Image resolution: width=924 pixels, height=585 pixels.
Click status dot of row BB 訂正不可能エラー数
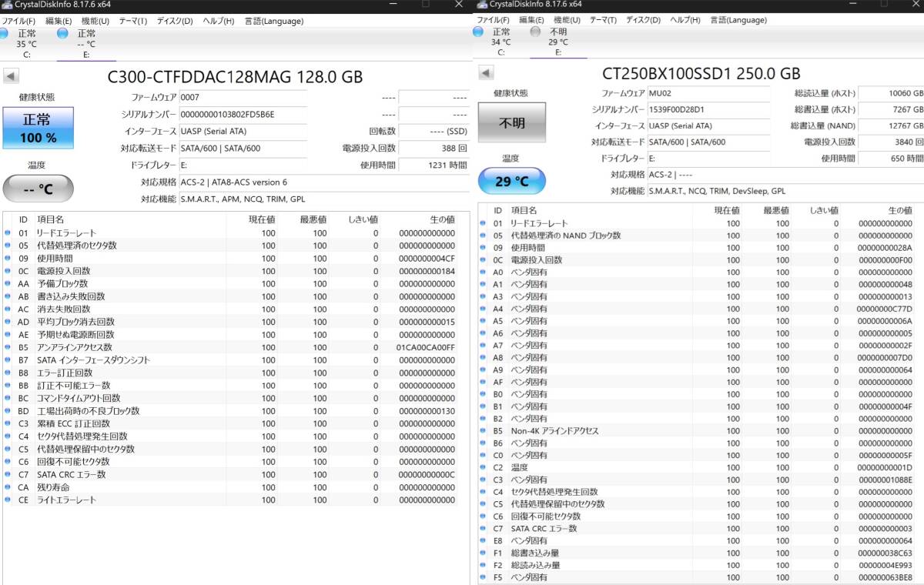(x=8, y=386)
